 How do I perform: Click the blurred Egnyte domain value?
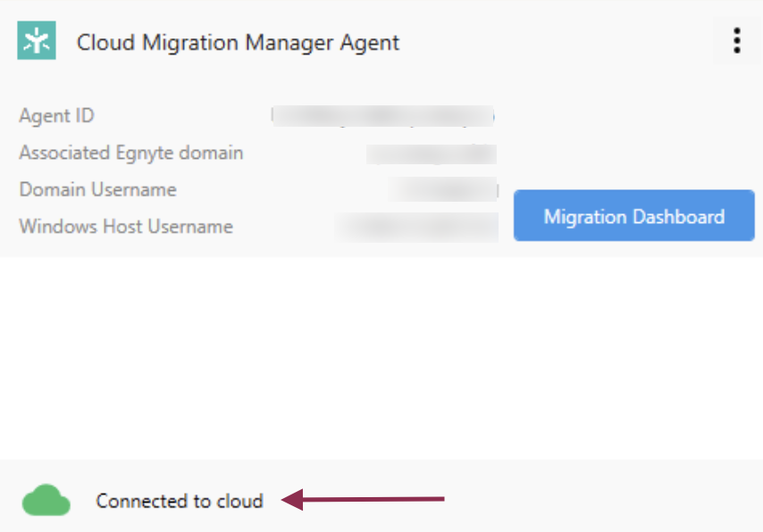click(431, 154)
